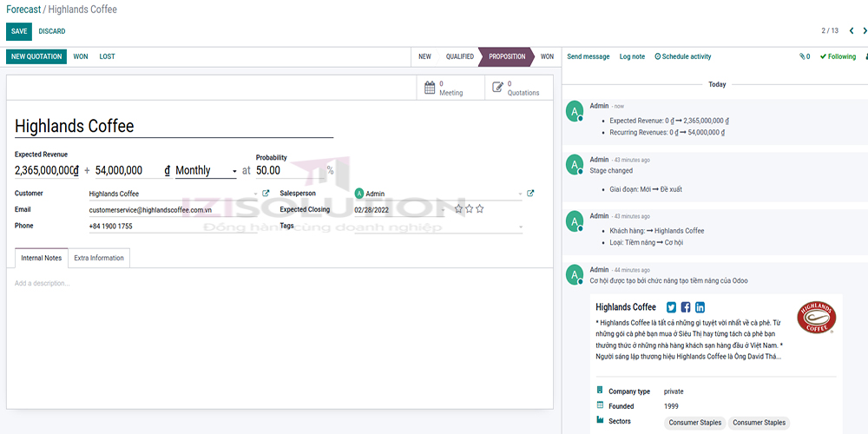This screenshot has height=434, width=868.
Task: Open the Expected Closing date picker arrow
Action: (x=443, y=210)
